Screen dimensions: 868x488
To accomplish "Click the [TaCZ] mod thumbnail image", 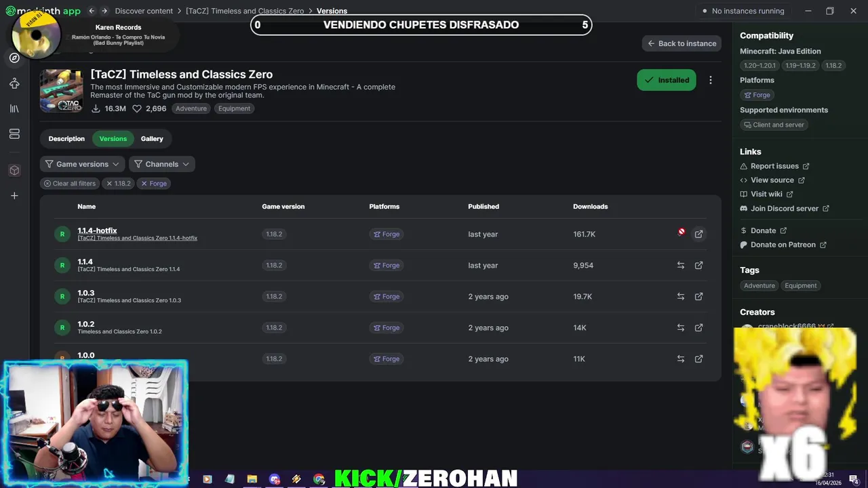I will [x=61, y=90].
